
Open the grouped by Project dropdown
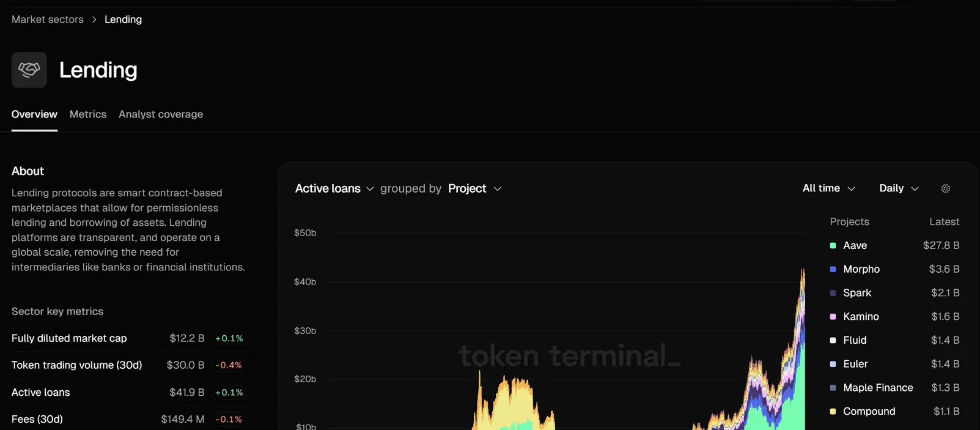(x=475, y=188)
